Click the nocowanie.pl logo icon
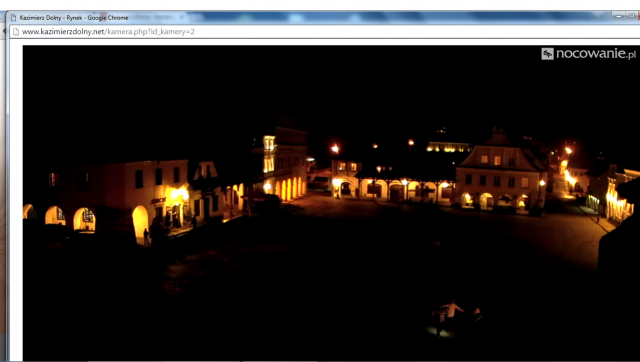This screenshot has height=362, width=640. (x=547, y=53)
